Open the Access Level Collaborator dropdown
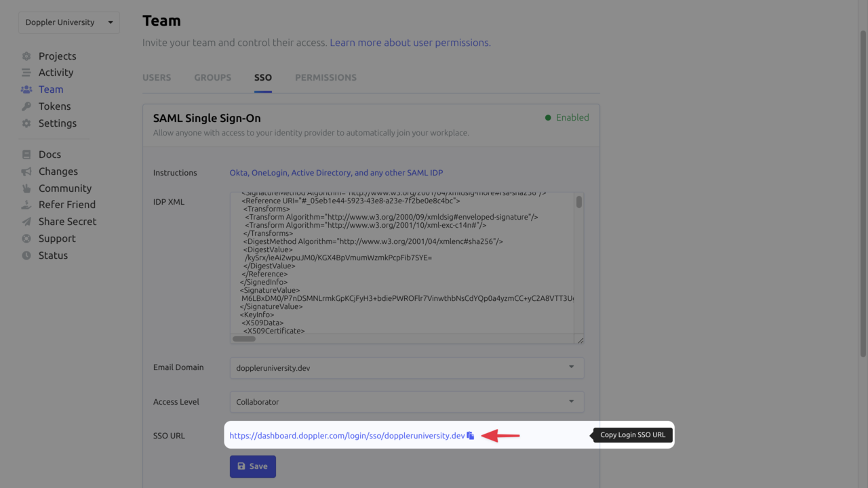The height and width of the screenshot is (488, 868). tap(407, 402)
